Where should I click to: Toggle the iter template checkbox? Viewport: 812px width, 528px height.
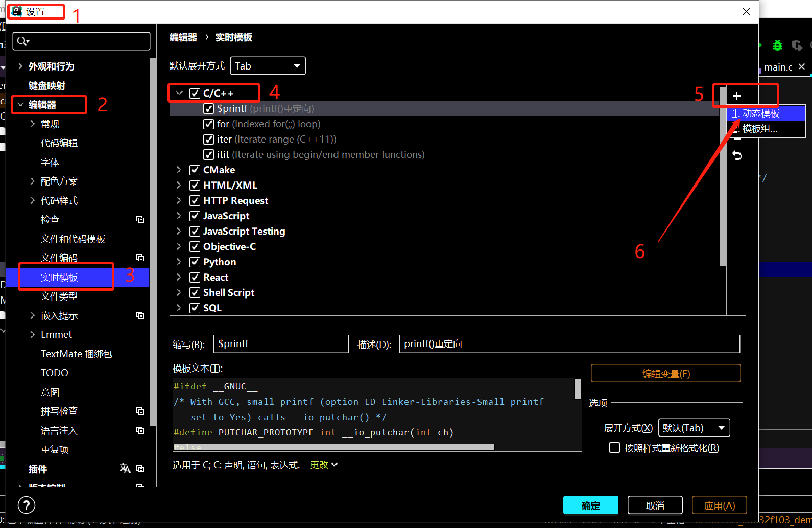(x=208, y=139)
